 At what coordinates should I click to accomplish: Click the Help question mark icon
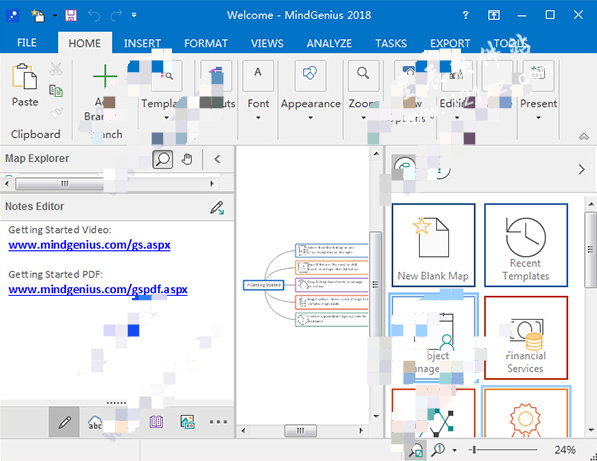465,15
